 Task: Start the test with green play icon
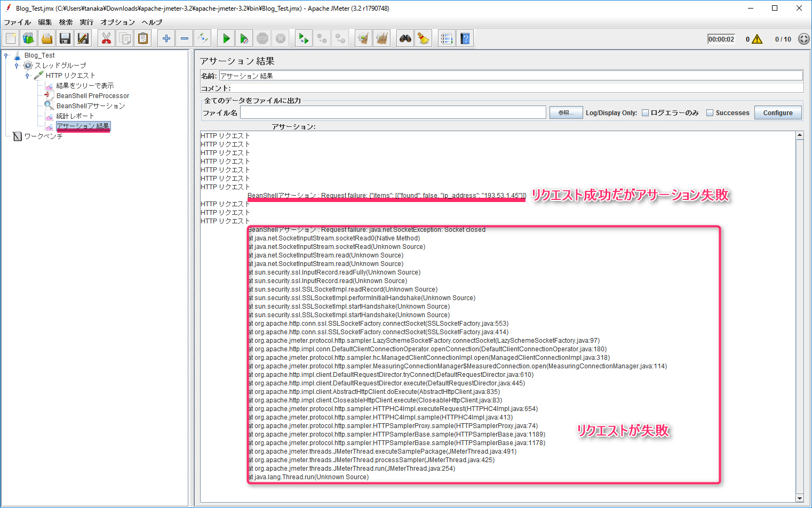click(226, 38)
